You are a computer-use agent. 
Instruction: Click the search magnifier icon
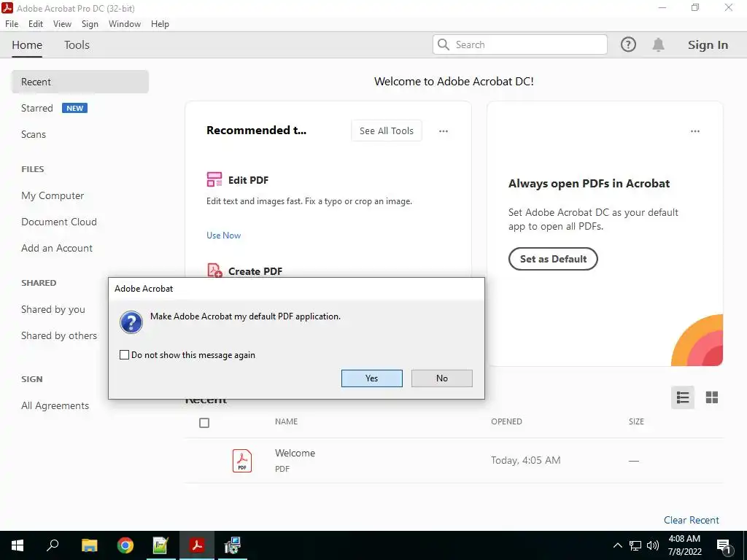(x=443, y=44)
